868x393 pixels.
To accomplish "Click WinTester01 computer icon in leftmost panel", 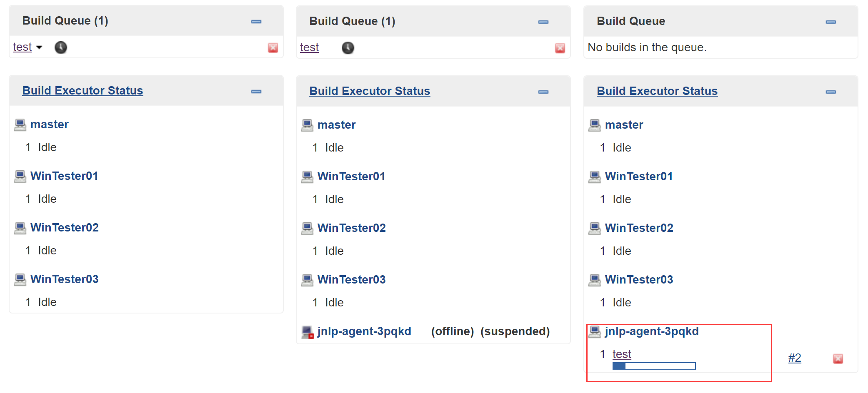I will point(20,176).
